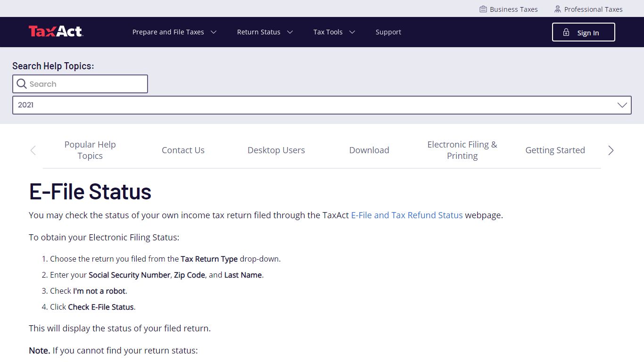Click the Professional Taxes person icon

558,9
